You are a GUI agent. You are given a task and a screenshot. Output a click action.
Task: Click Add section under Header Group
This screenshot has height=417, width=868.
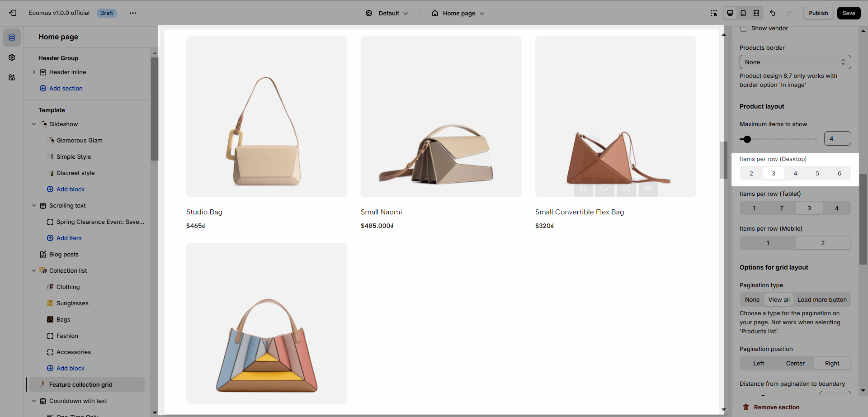(x=61, y=89)
